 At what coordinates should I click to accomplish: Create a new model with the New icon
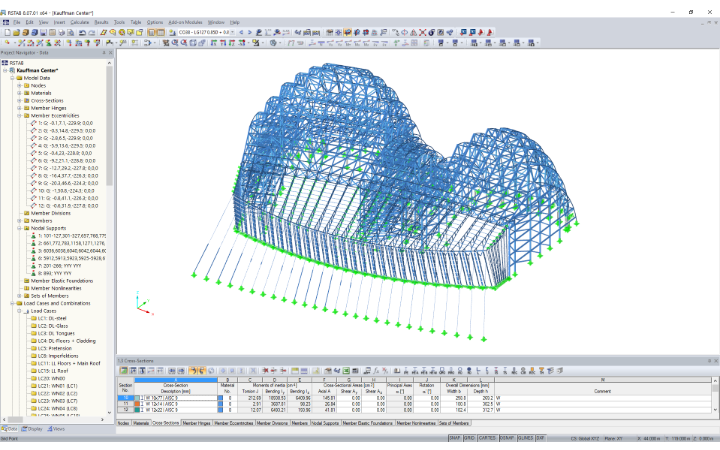[x=7, y=33]
